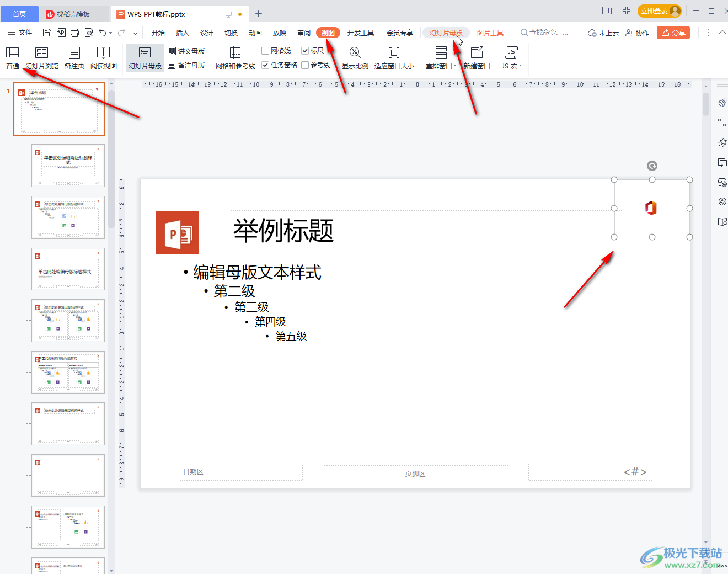Screen dimensions: 728x574
Task: Switch to Normal (普通) view
Action: coord(13,58)
